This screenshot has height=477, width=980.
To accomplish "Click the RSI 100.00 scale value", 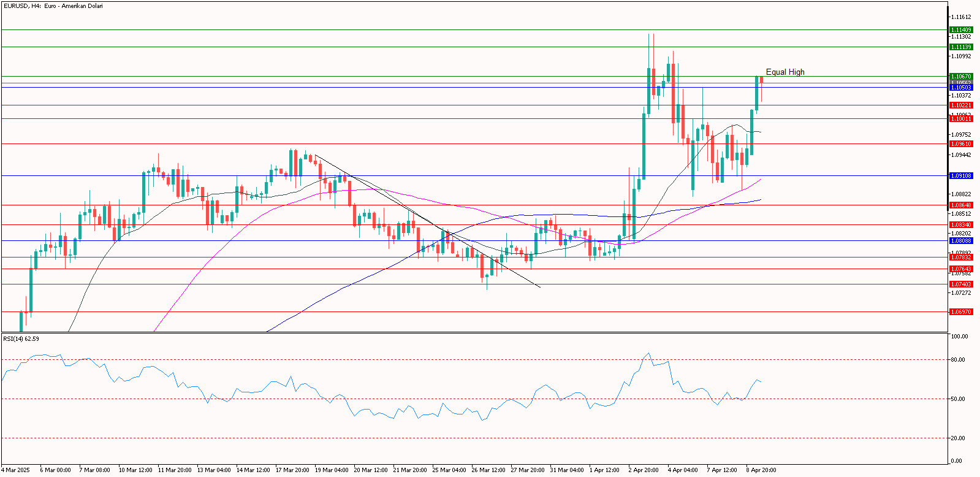I will [959, 337].
